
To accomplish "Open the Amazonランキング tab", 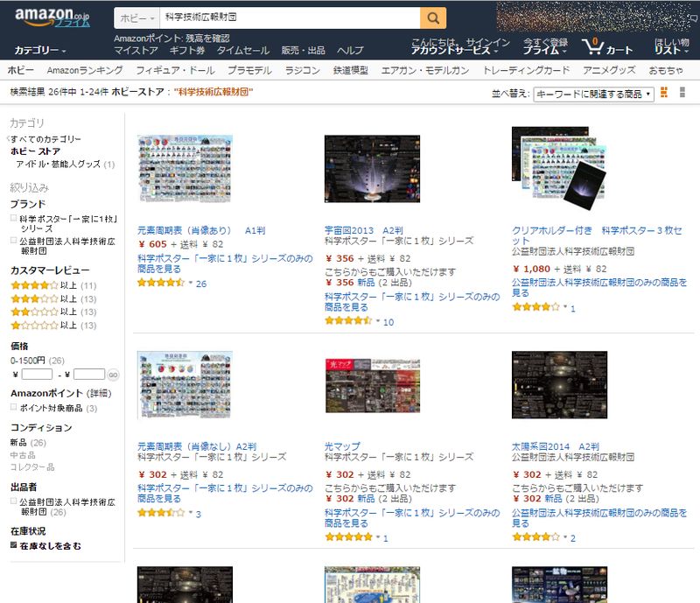I will coord(85,71).
